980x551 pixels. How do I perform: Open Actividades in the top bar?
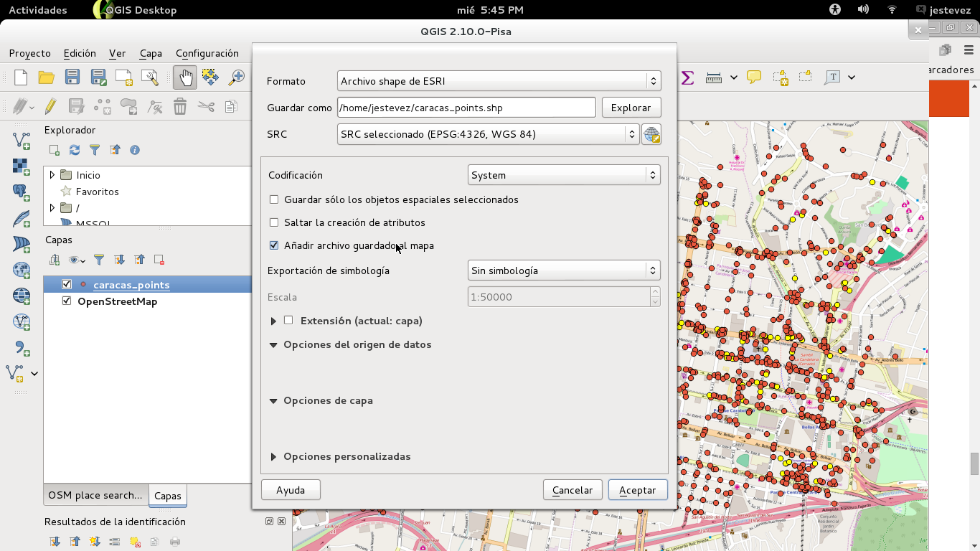38,10
